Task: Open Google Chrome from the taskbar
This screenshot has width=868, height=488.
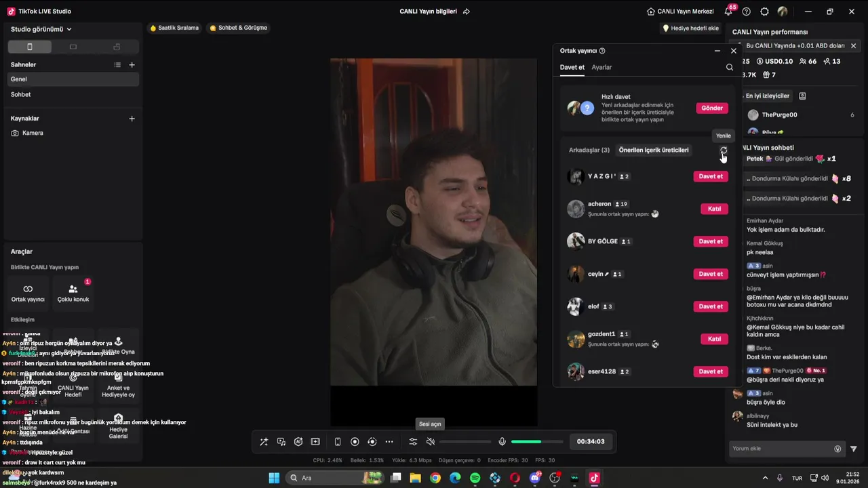Action: click(435, 478)
